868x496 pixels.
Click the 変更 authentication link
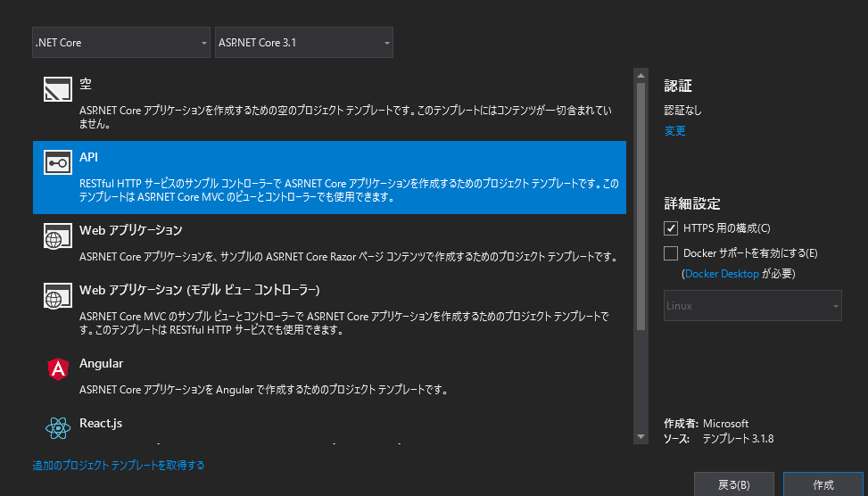pos(674,131)
